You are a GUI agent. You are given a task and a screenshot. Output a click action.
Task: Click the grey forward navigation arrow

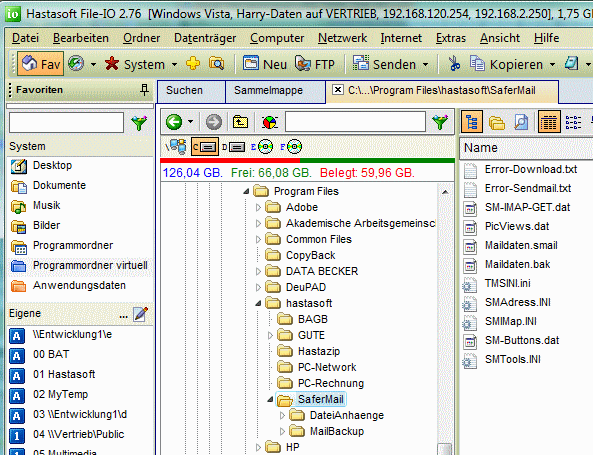tap(214, 122)
